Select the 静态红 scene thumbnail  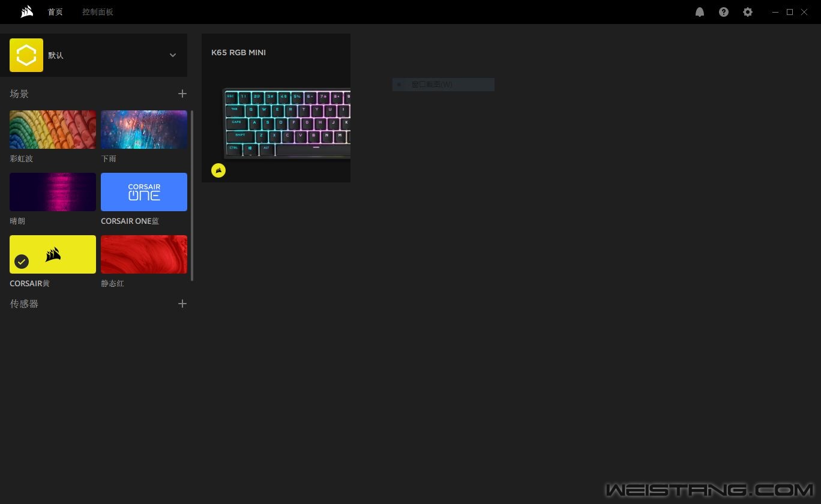[x=144, y=254]
